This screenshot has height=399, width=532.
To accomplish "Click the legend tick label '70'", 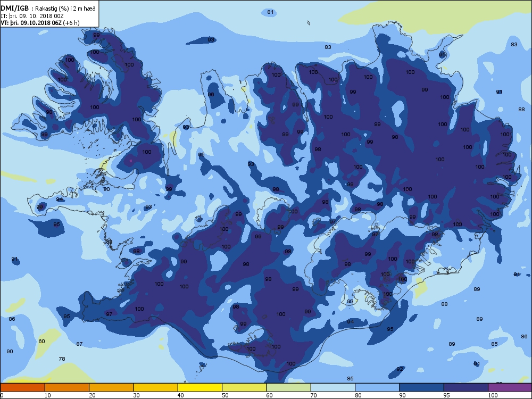I will point(313,395).
